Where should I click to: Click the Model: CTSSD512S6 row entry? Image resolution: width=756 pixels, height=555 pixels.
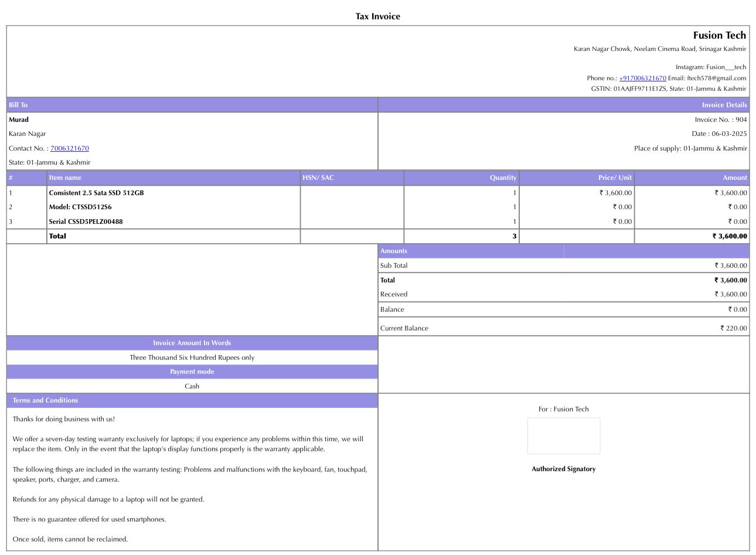coord(80,207)
